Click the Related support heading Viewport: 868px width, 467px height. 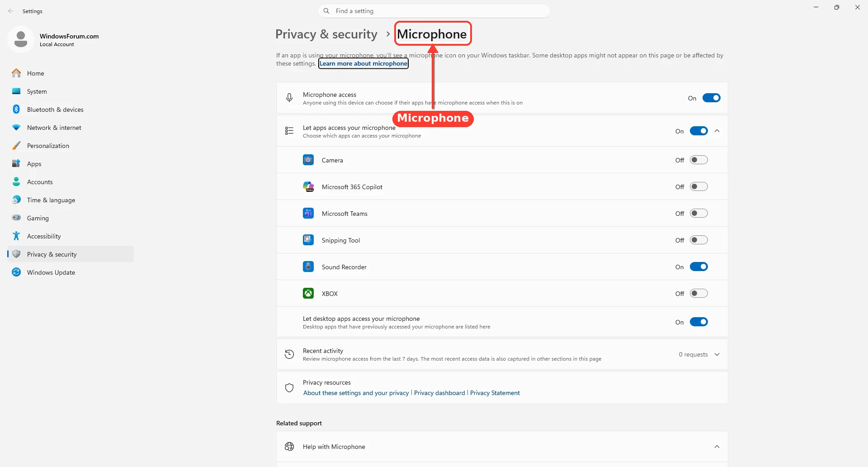(x=299, y=423)
